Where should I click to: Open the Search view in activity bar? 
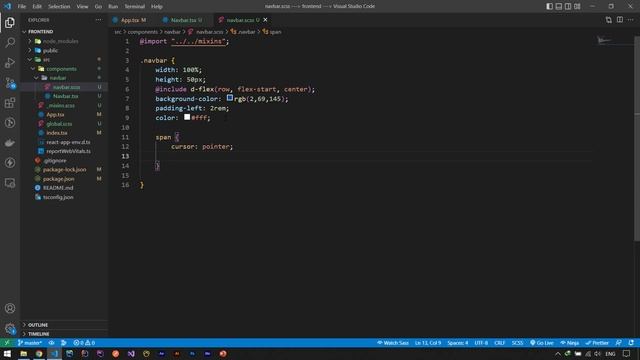10,42
